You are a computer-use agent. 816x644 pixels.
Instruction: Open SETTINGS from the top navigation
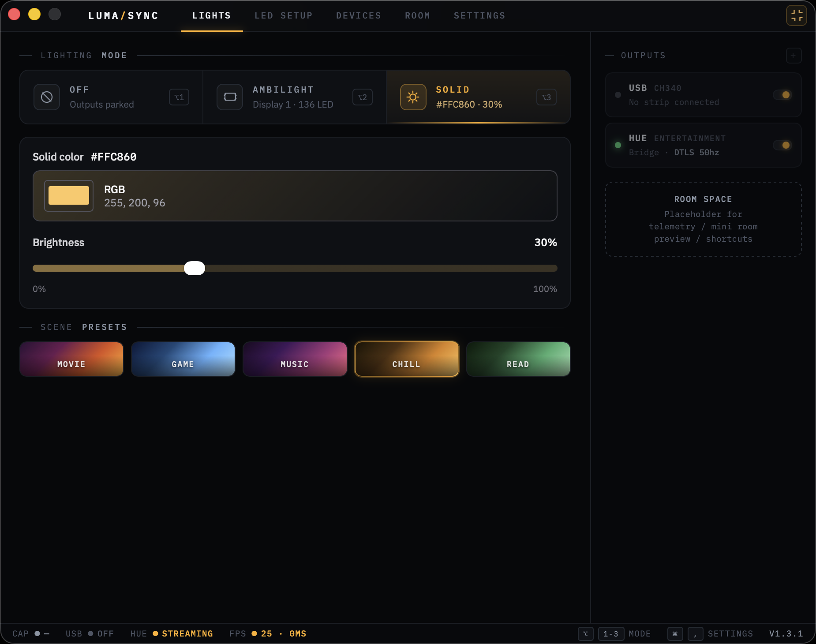click(x=479, y=15)
